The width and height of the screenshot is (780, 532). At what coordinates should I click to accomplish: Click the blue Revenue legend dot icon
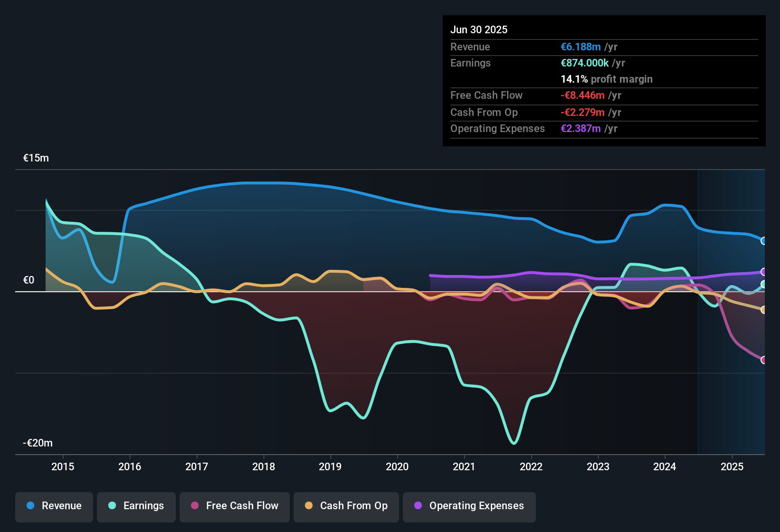click(29, 506)
